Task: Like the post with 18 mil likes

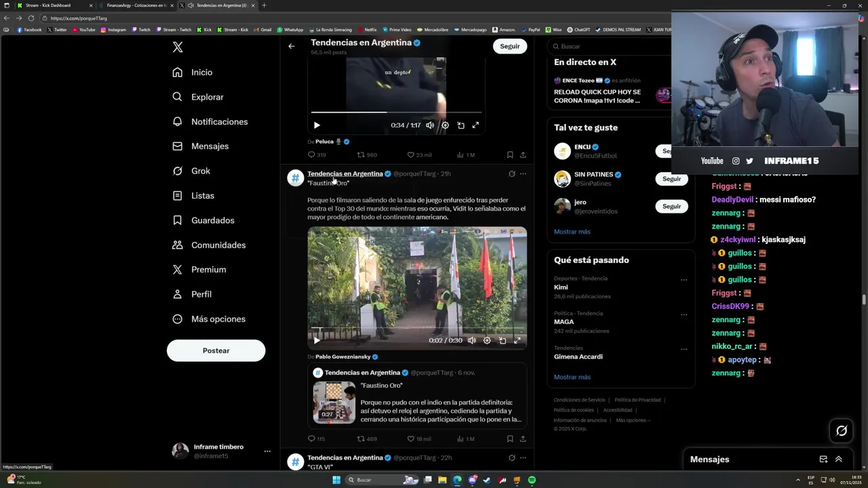Action: (x=419, y=439)
